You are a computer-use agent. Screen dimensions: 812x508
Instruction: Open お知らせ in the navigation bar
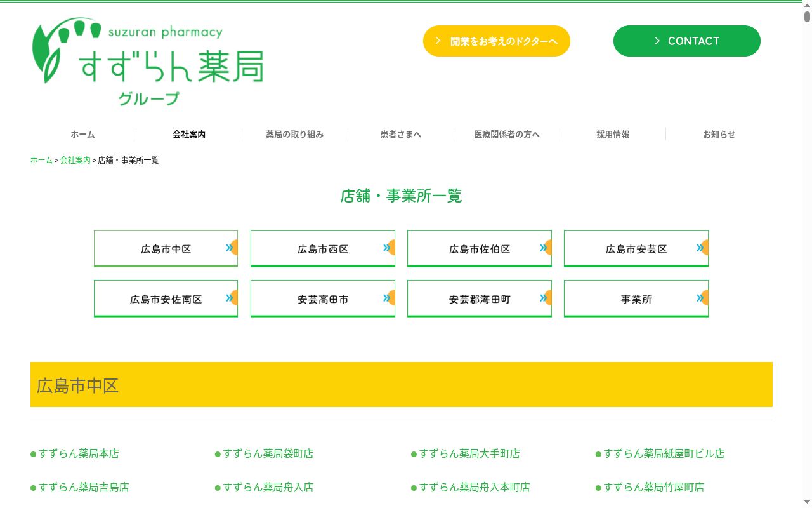pos(719,135)
